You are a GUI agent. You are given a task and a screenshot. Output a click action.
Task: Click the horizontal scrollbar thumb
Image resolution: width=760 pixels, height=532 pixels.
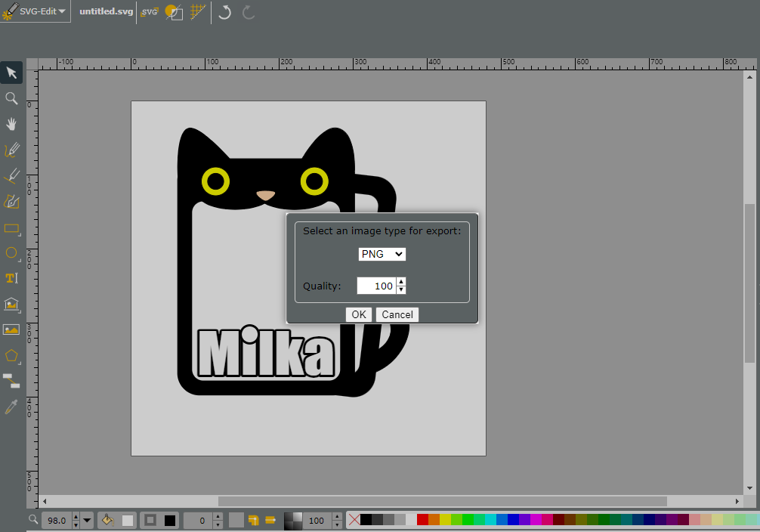(443, 501)
